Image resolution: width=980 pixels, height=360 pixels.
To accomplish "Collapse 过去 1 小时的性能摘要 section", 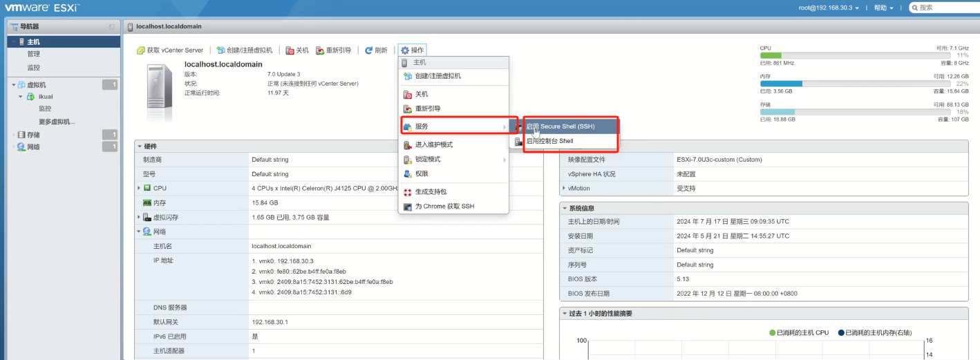I will click(565, 313).
